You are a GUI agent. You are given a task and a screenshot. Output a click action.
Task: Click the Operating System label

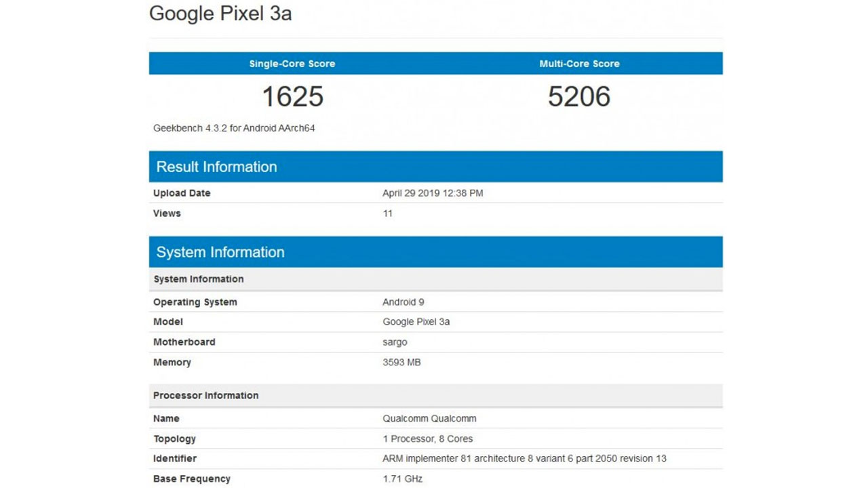(x=195, y=302)
